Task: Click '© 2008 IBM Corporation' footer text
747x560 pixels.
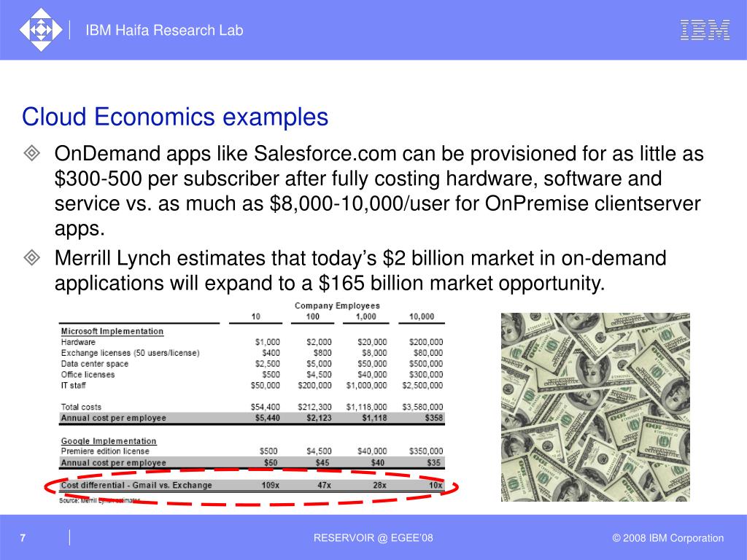Action: (x=668, y=538)
